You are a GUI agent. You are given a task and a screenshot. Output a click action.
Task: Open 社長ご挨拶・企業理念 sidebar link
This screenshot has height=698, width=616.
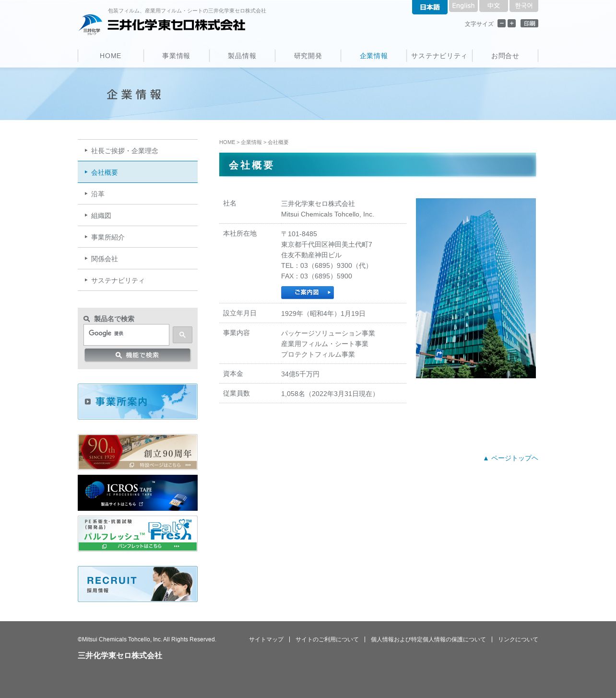(138, 151)
